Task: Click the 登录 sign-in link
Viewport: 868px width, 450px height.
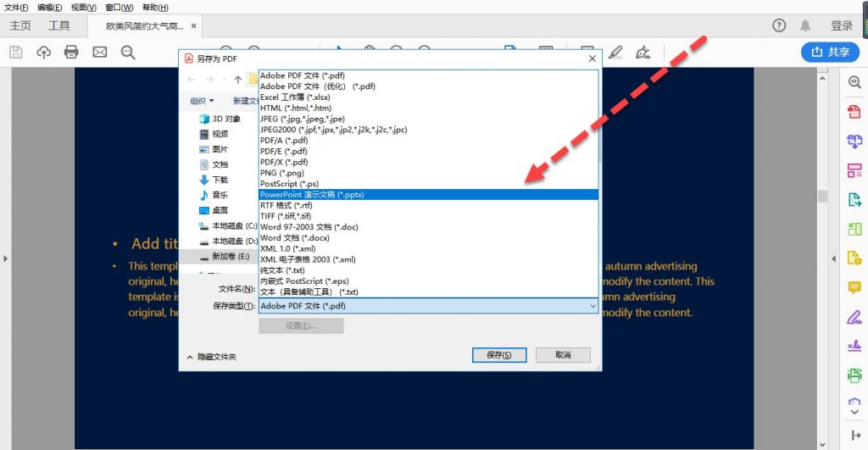Action: point(842,25)
